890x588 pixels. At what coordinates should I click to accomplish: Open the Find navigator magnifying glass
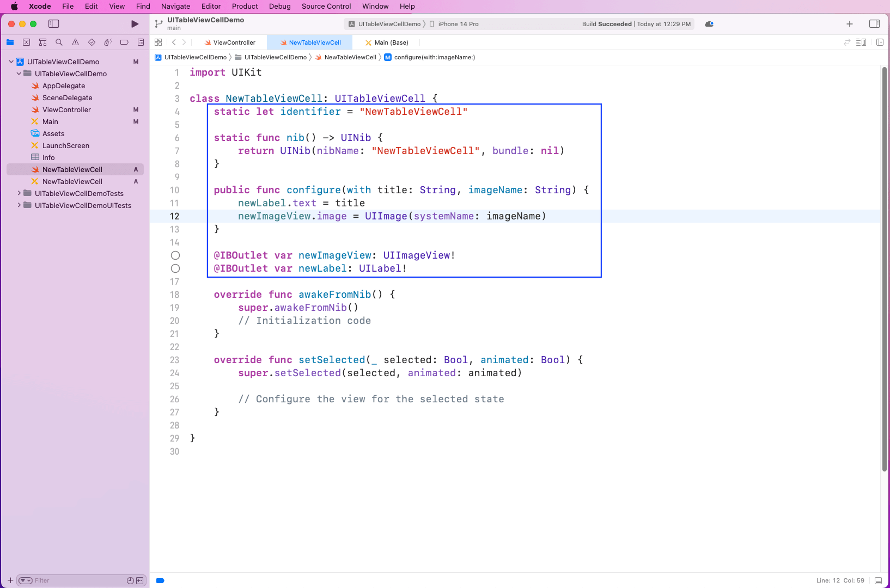click(x=59, y=42)
